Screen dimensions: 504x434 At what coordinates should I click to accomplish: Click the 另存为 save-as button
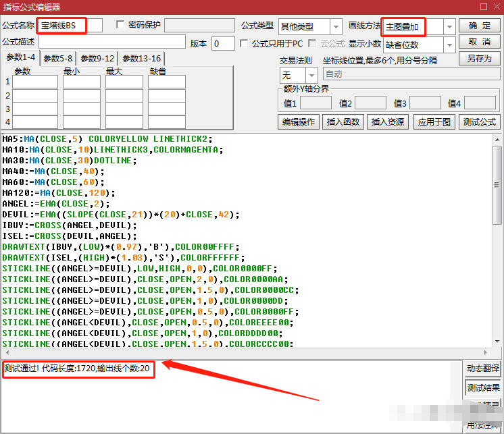(x=479, y=59)
